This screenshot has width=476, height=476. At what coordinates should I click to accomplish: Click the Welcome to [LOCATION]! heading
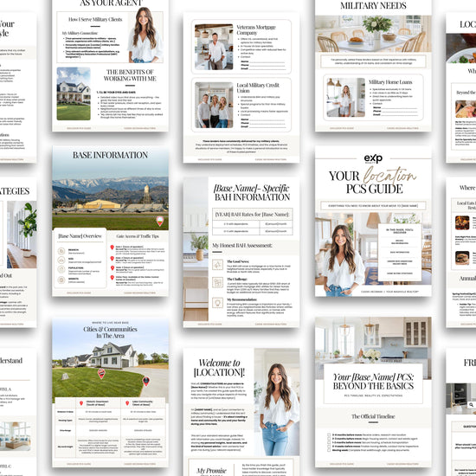[219, 368]
